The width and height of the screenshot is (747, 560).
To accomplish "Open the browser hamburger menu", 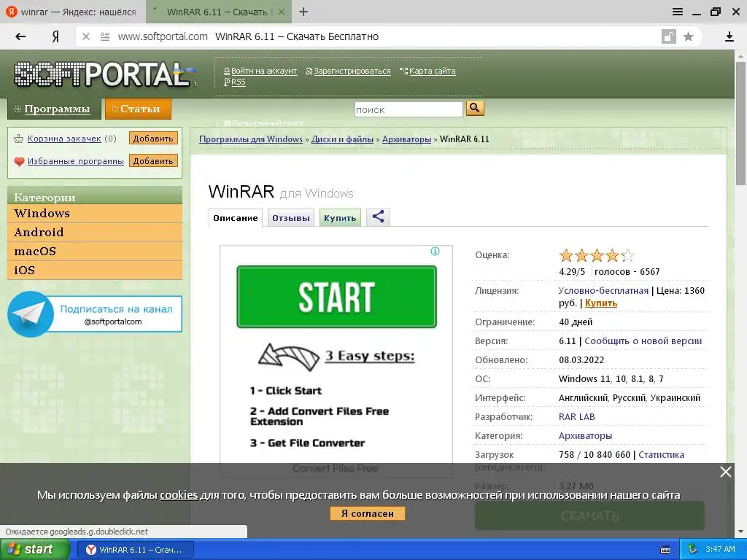I will [678, 12].
